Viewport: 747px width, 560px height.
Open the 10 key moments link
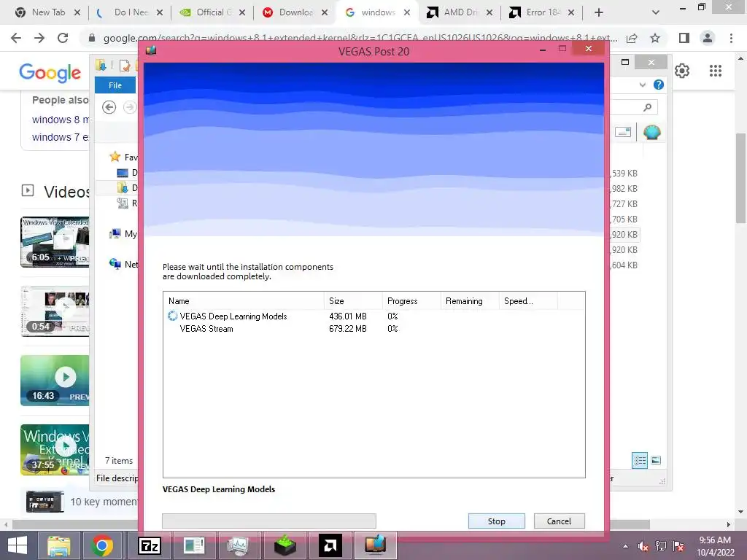[104, 502]
